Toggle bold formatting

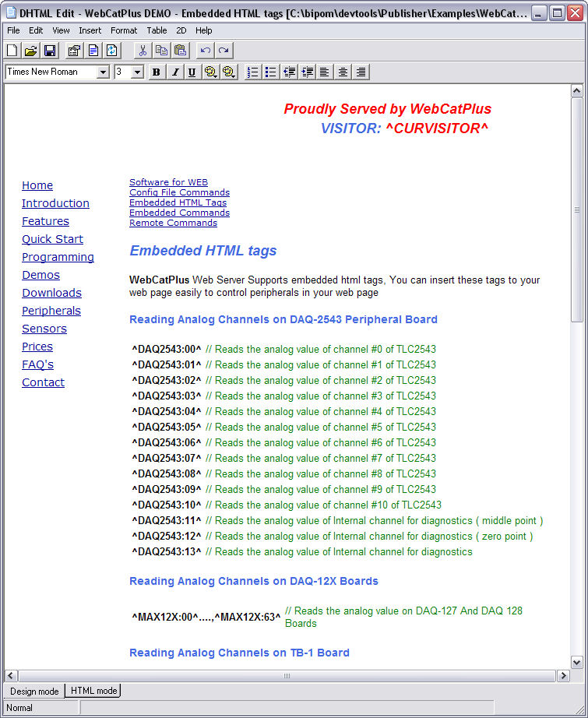point(157,72)
